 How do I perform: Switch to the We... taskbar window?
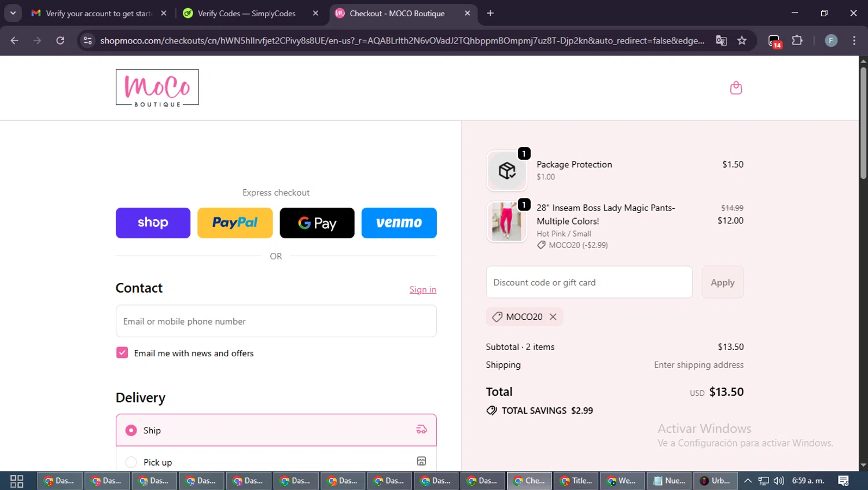(622, 481)
